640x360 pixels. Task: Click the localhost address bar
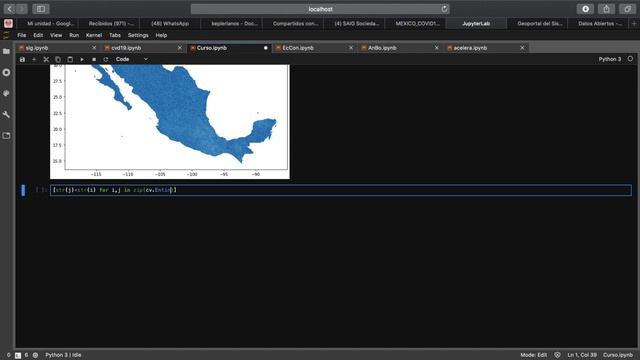[x=320, y=9]
